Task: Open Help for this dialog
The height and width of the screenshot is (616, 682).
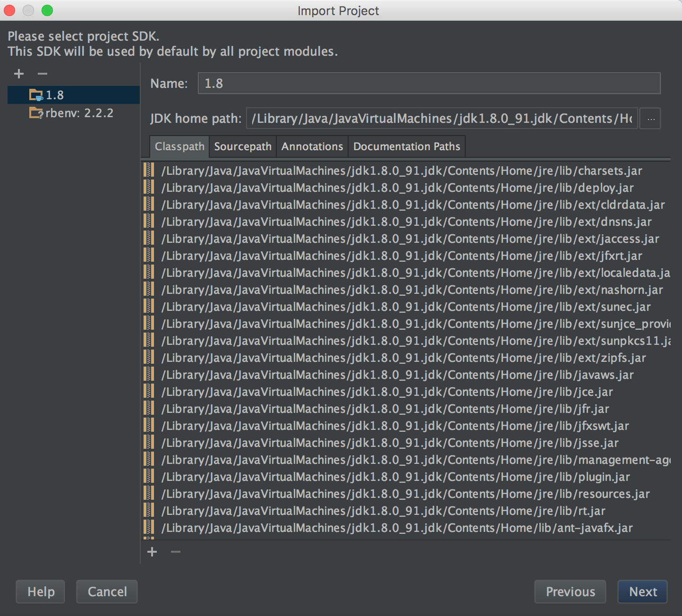Action: (41, 592)
